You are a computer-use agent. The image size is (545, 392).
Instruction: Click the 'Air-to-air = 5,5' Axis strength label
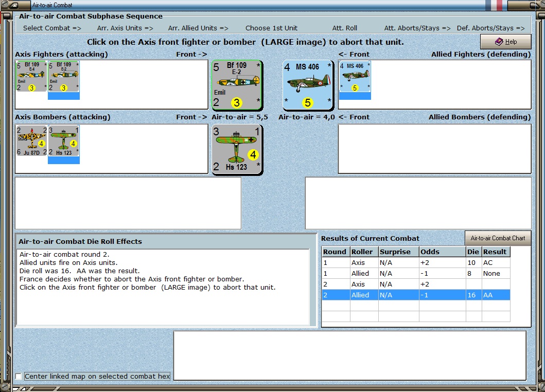[240, 117]
